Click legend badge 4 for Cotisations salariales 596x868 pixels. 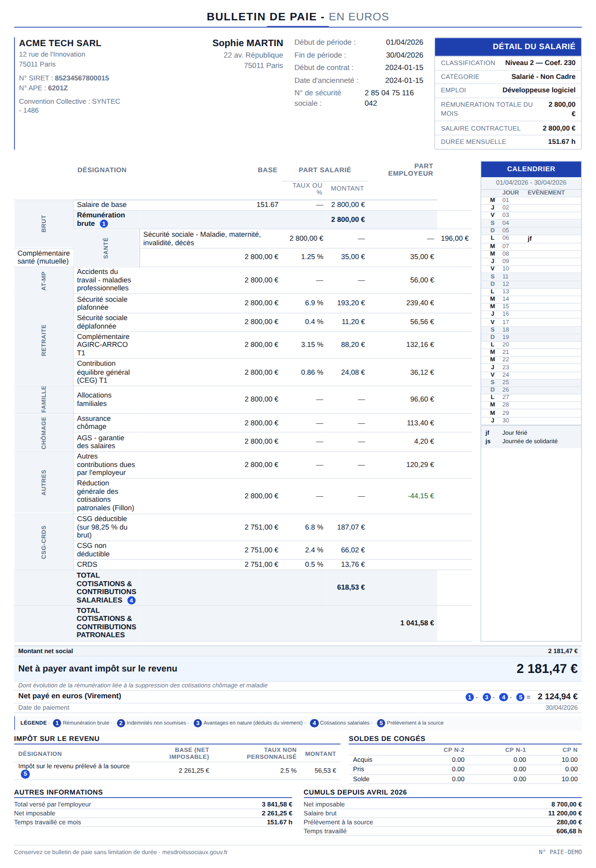point(314,723)
